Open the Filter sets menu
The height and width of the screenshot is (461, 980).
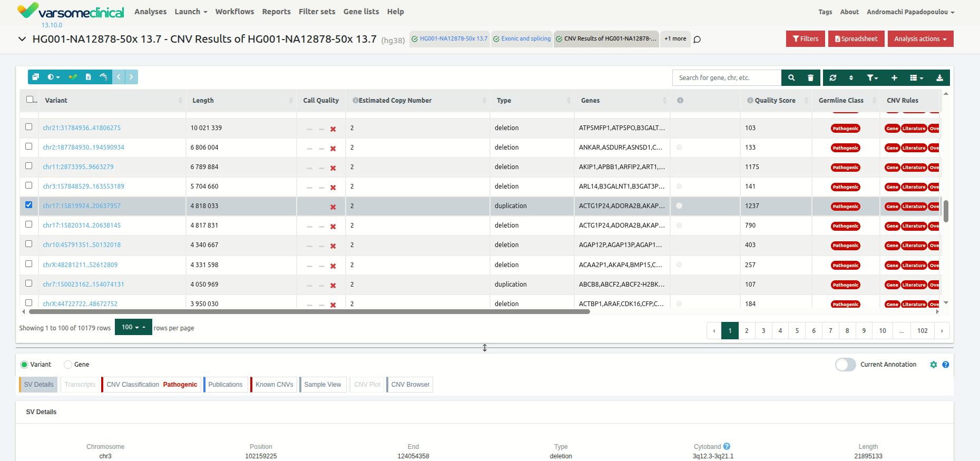(317, 12)
